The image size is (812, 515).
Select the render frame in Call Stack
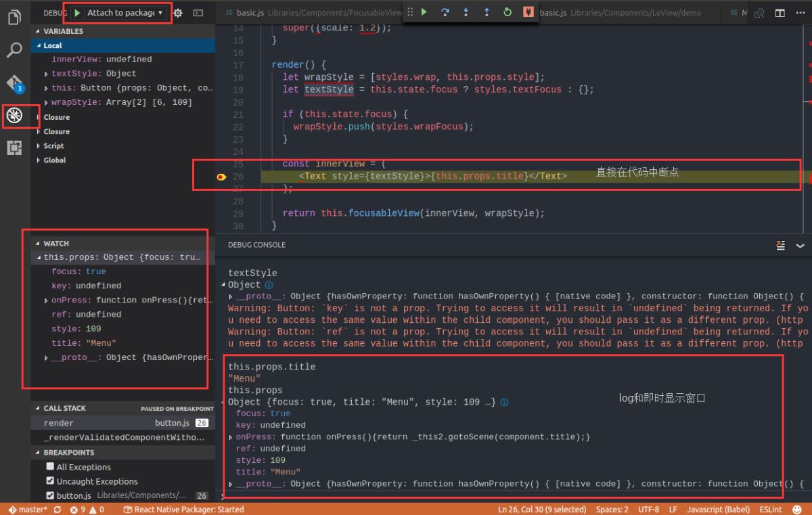click(59, 423)
